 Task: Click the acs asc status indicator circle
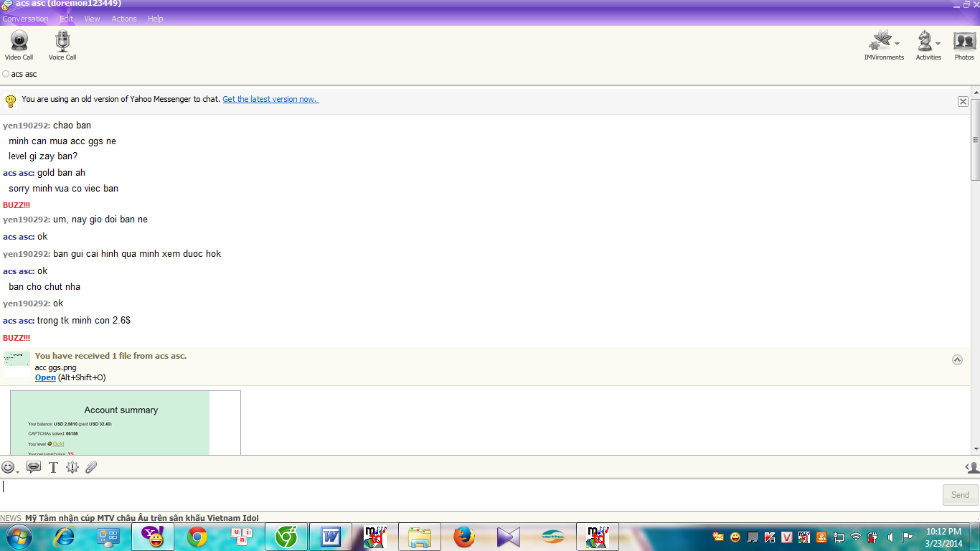(x=6, y=74)
